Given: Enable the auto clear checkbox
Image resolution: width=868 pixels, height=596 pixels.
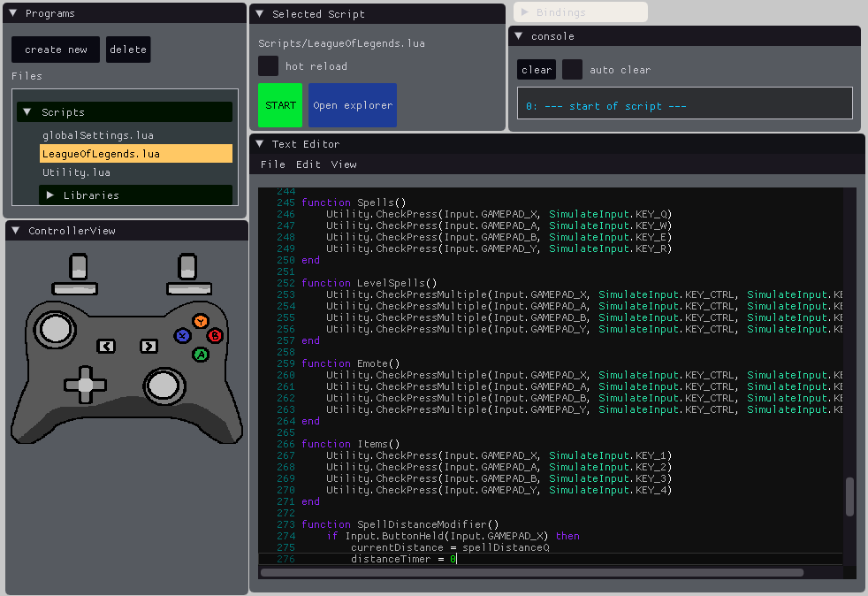Looking at the screenshot, I should pos(572,70).
